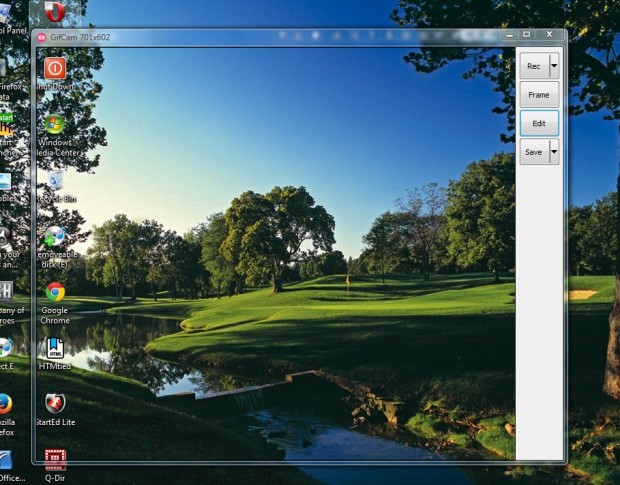Open the Rec dropdown arrow
The image size is (620, 485).
[554, 66]
